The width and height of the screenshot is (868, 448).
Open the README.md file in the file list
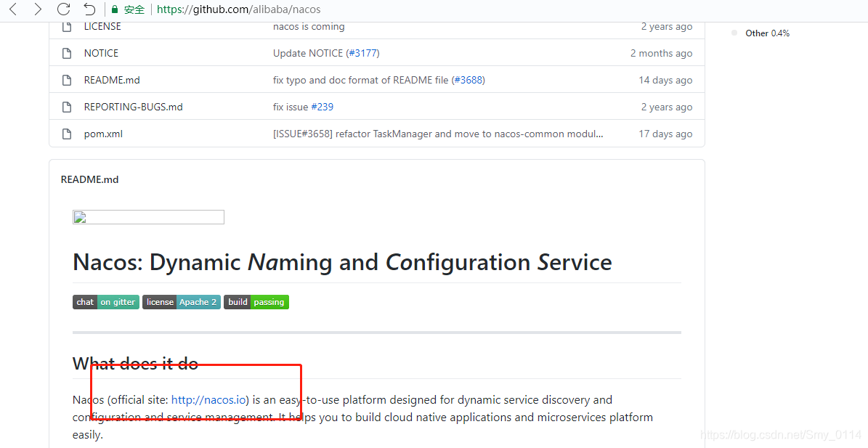click(x=112, y=80)
